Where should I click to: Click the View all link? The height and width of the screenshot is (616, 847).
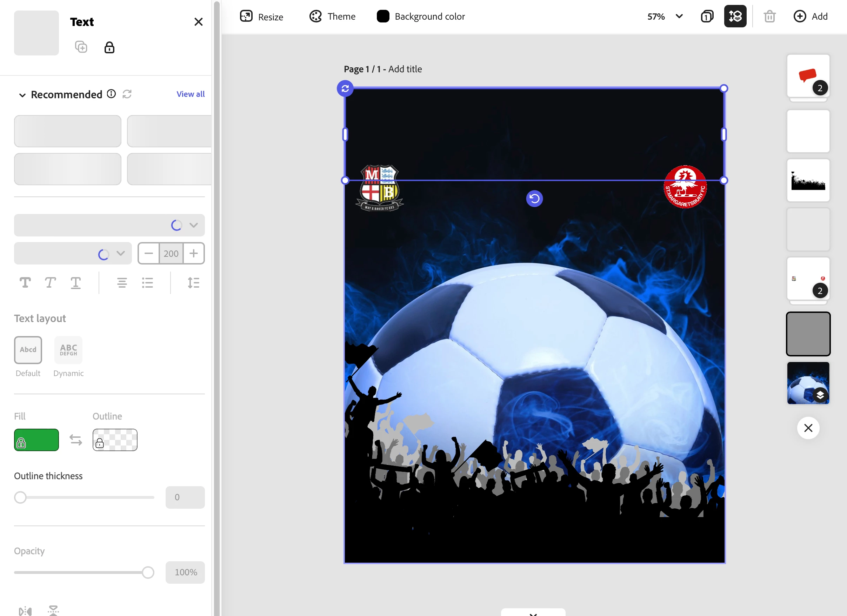point(191,94)
